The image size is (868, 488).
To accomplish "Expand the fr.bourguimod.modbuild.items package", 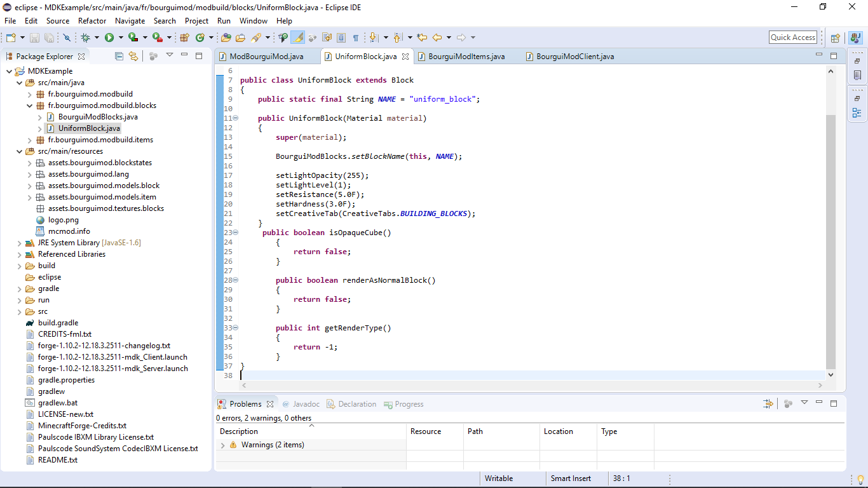I will 30,140.
